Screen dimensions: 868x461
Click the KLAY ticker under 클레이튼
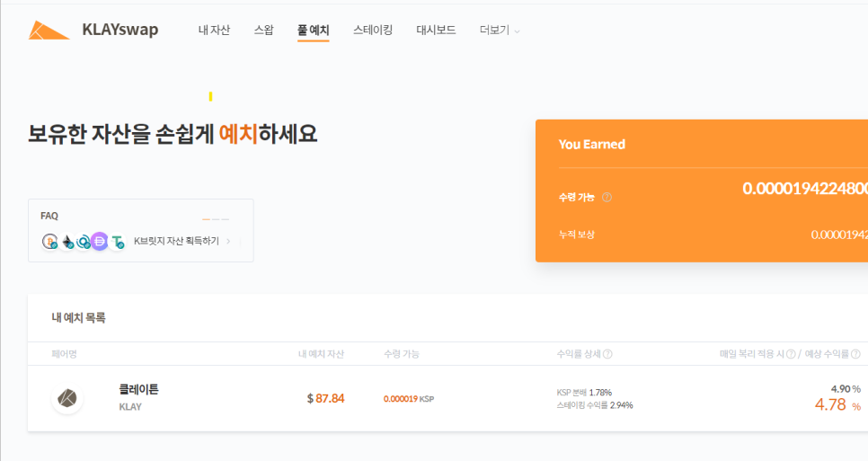pyautogui.click(x=130, y=407)
